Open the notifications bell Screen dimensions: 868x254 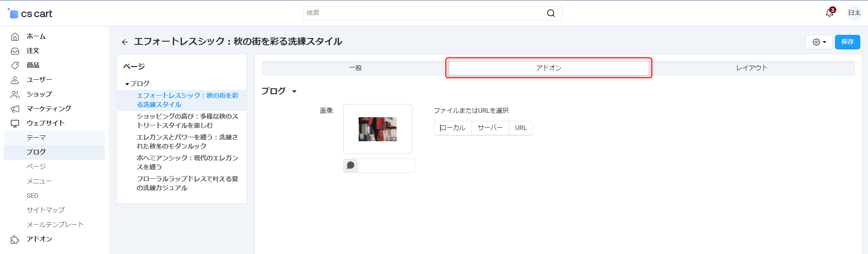829,13
